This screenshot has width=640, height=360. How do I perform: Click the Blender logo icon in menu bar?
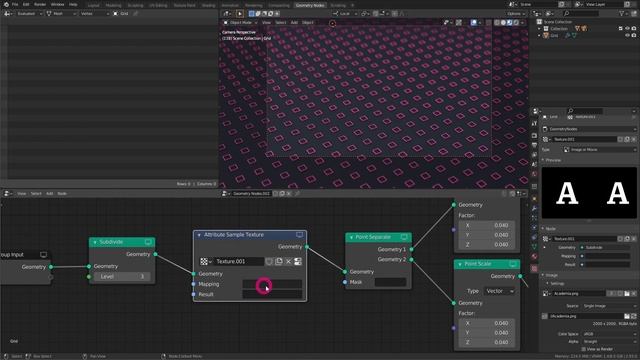coord(6,4)
